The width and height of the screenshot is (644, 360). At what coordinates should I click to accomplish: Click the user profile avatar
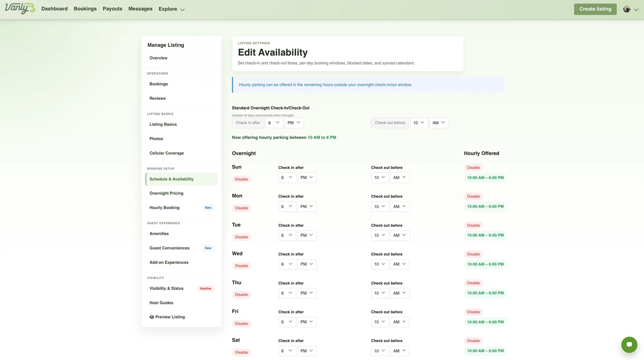pos(627,9)
